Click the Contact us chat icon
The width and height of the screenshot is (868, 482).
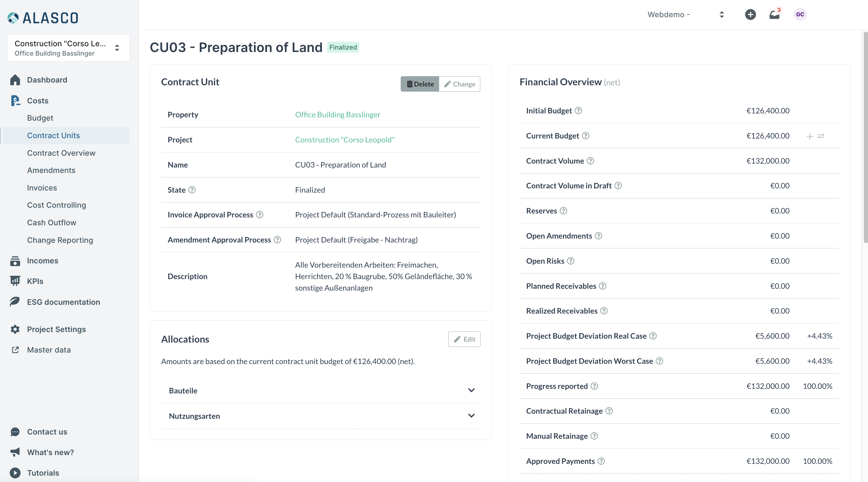pyautogui.click(x=15, y=432)
